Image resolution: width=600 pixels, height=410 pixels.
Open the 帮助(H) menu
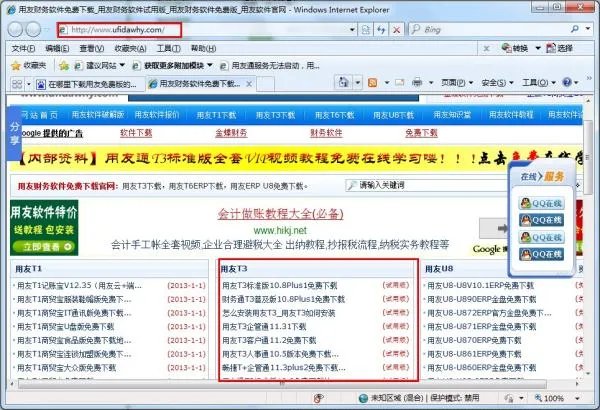[x=203, y=49]
